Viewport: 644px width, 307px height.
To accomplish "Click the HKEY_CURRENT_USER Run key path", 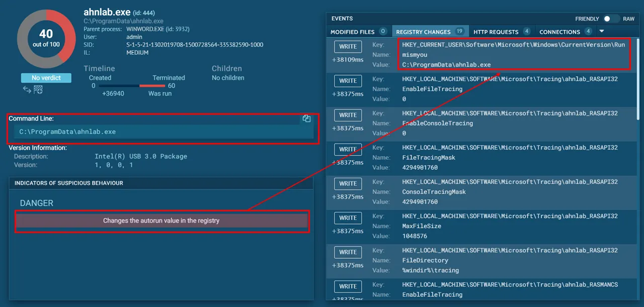I will (x=513, y=44).
